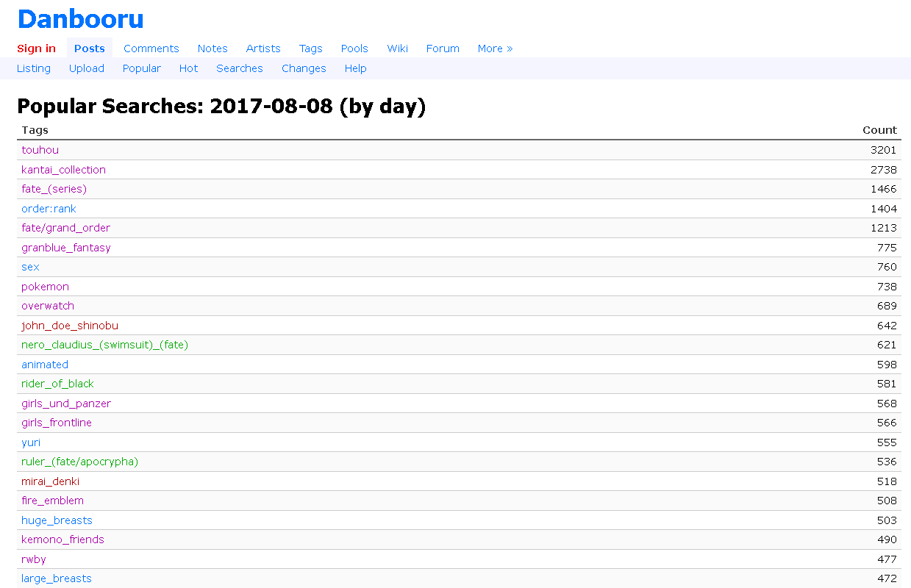Select the count value 775

pos(887,248)
